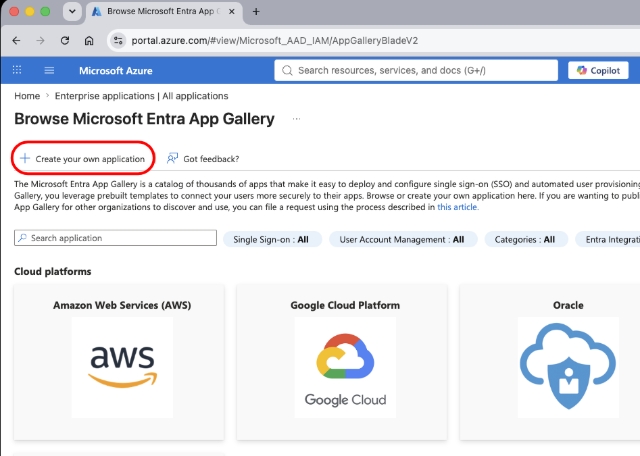Select the Oracle card title
The image size is (640, 456).
coord(568,305)
